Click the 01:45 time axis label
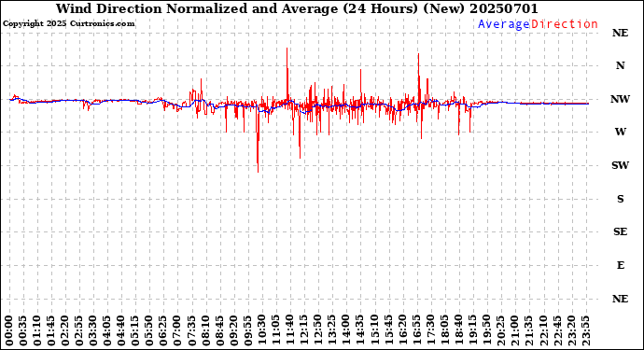The height and width of the screenshot is (350, 644). [51, 331]
